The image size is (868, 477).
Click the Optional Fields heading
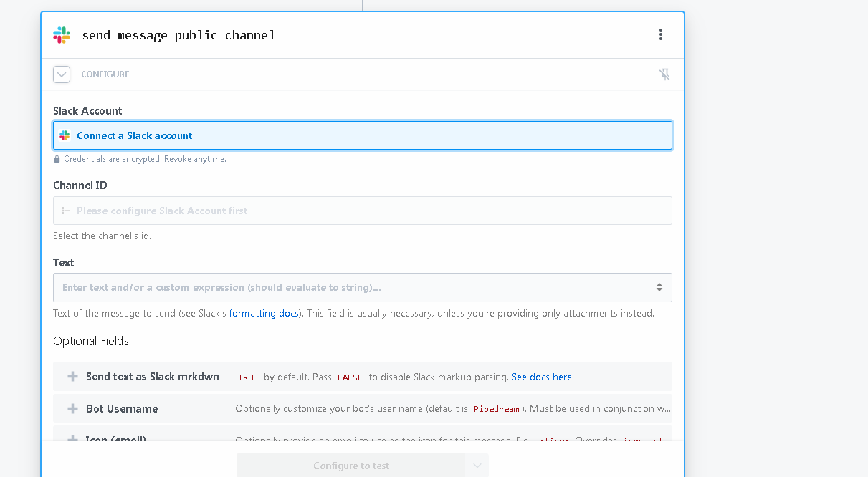coord(91,341)
